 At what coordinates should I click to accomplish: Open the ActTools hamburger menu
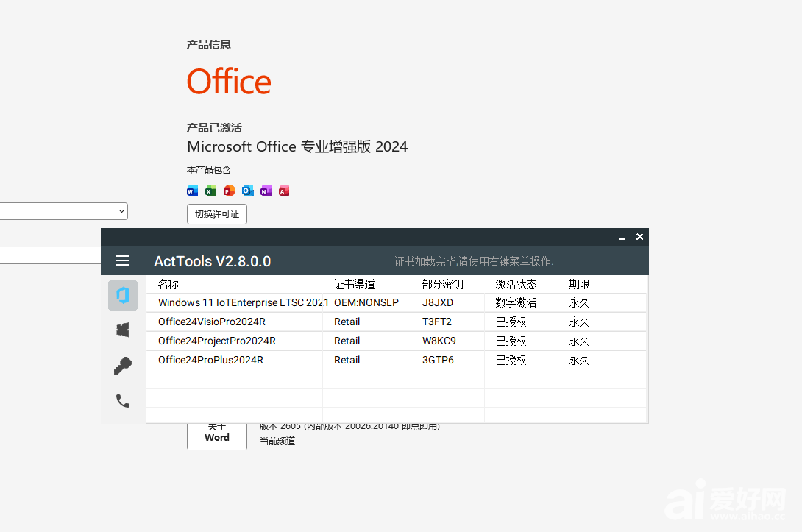(x=123, y=261)
